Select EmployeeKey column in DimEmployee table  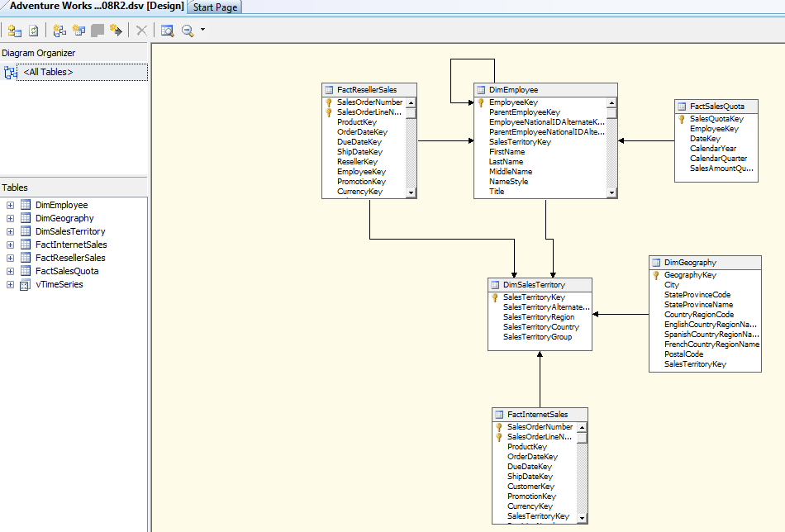[513, 102]
